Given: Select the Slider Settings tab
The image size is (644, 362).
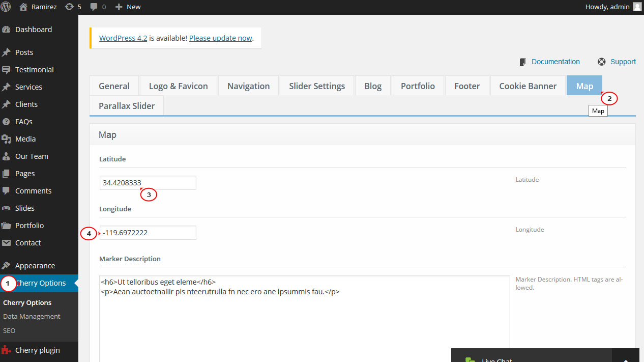Looking at the screenshot, I should (x=317, y=86).
